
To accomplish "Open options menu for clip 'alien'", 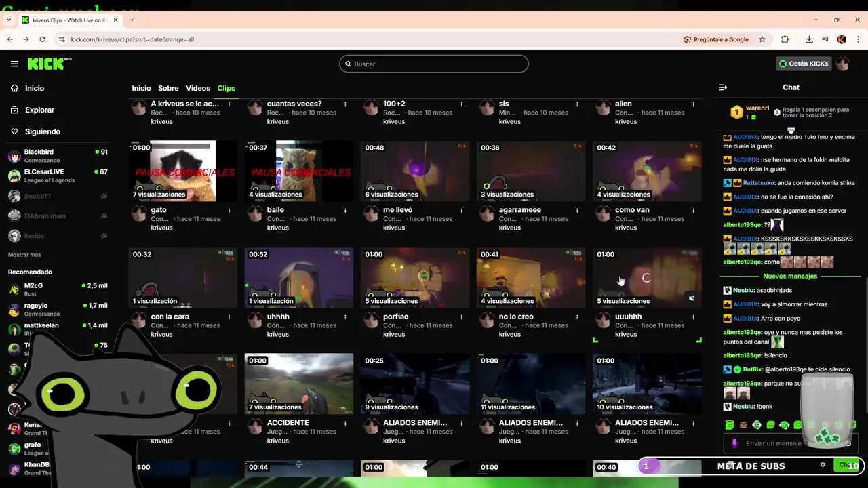I will [x=693, y=104].
